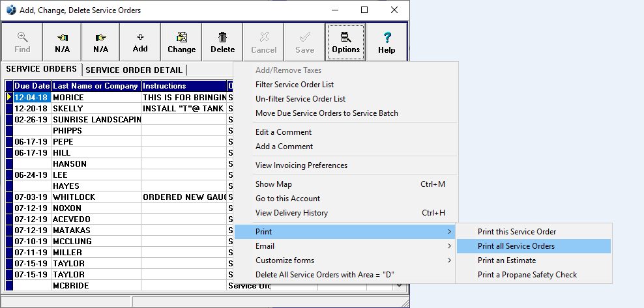The image size is (644, 308).
Task: Open the Options toolbar button
Action: pyautogui.click(x=345, y=42)
